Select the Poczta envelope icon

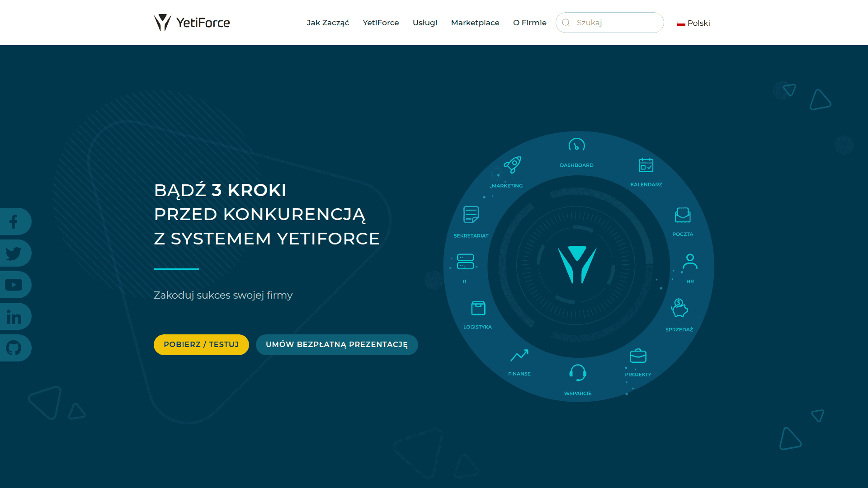pos(683,215)
